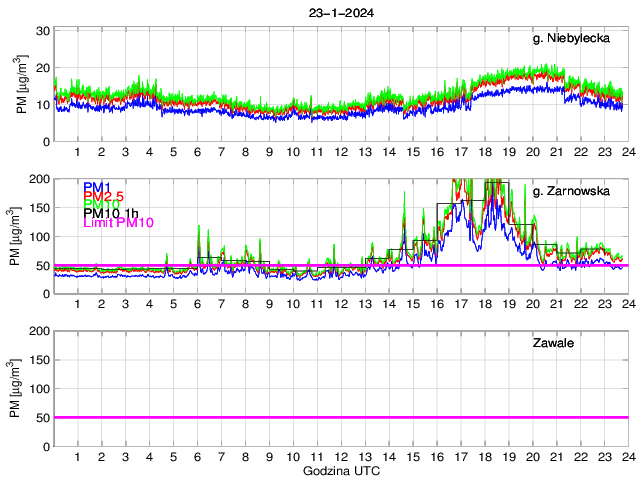This screenshot has height=480, width=640.
Task: Click hour 24 tick under Niebylecka panel
Action: pyautogui.click(x=627, y=152)
